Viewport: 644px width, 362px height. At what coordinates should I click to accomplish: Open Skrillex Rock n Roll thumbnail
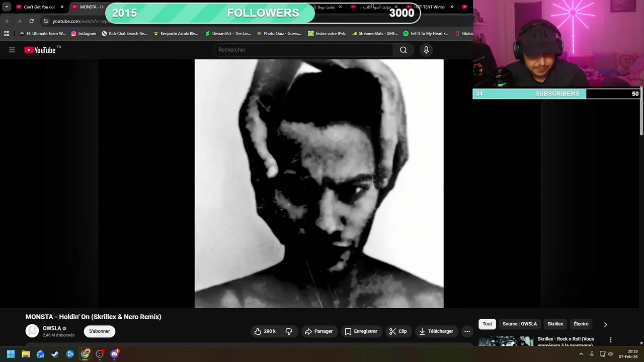pyautogui.click(x=506, y=341)
